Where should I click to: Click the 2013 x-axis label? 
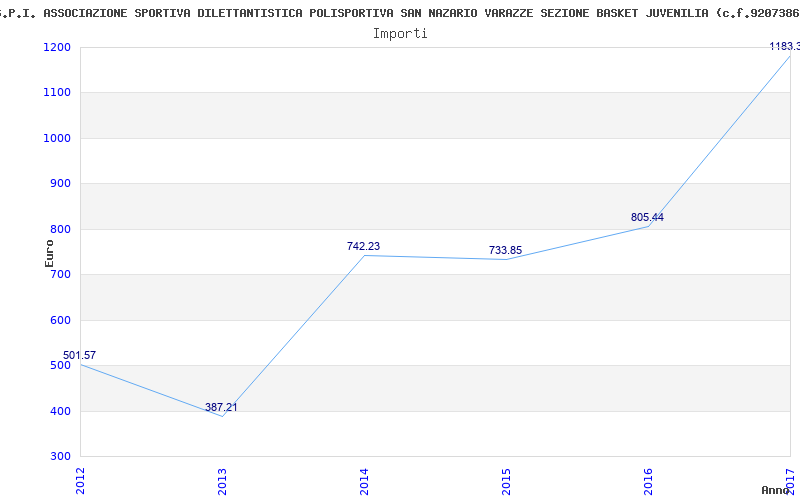222,481
